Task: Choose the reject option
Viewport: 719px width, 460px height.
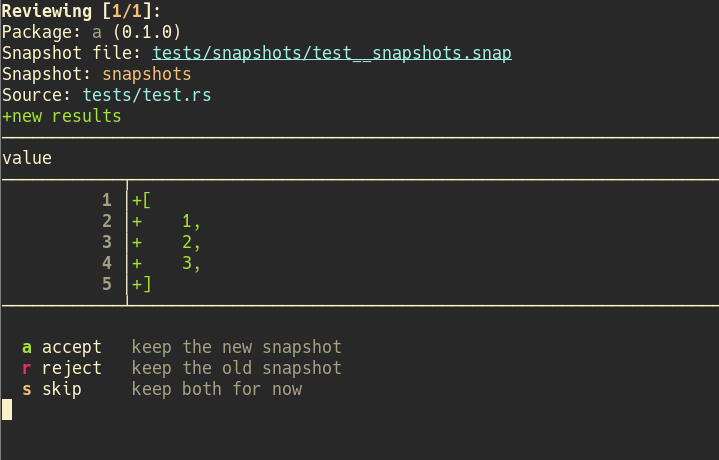Action: coord(71,368)
